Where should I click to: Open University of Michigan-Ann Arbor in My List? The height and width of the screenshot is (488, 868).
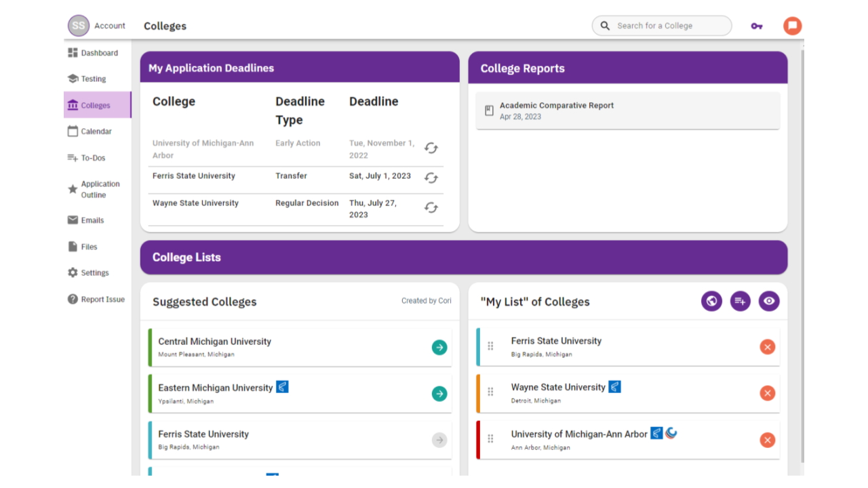click(628, 440)
